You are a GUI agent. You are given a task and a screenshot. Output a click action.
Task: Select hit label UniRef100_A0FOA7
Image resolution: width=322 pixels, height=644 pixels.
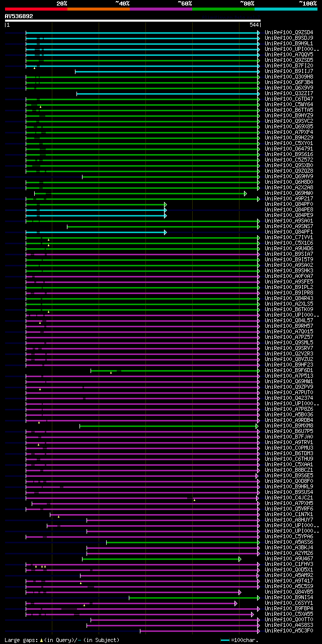tap(289, 276)
